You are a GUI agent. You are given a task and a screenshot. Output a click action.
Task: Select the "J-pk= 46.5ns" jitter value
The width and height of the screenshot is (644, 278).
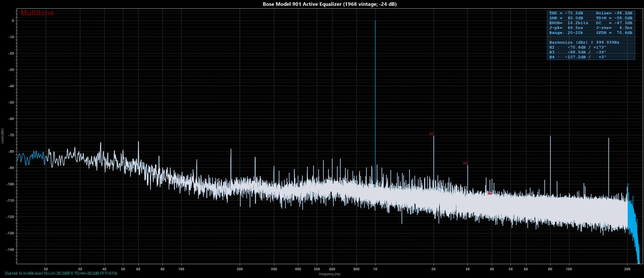(566, 28)
